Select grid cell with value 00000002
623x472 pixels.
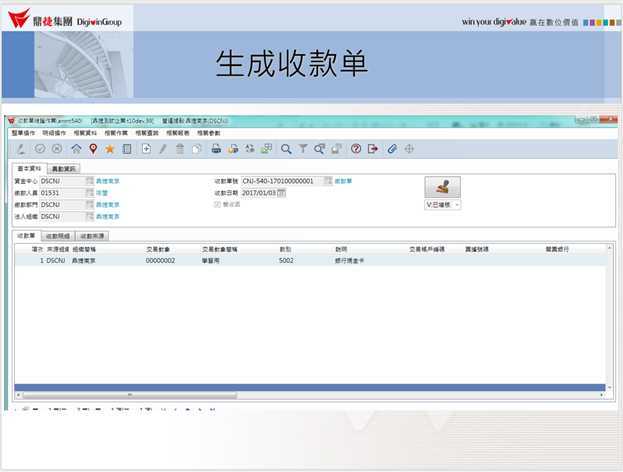pyautogui.click(x=161, y=261)
